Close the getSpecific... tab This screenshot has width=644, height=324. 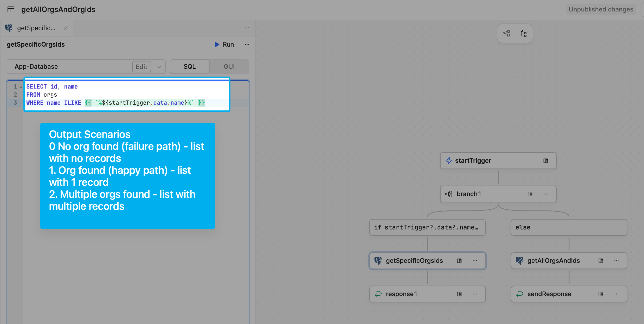66,28
